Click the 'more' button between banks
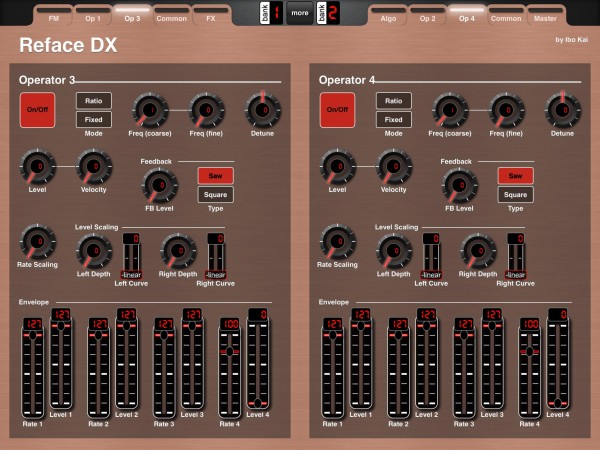This screenshot has width=600, height=450. pyautogui.click(x=300, y=13)
